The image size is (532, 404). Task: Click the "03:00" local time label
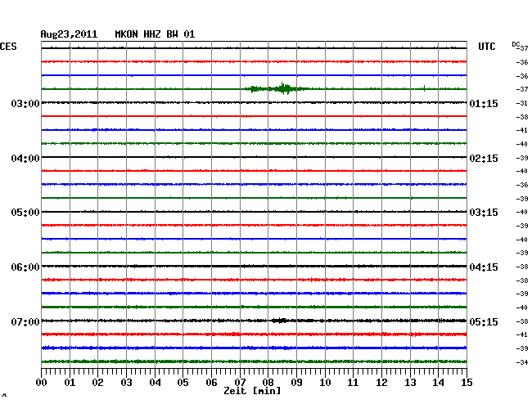(x=25, y=103)
